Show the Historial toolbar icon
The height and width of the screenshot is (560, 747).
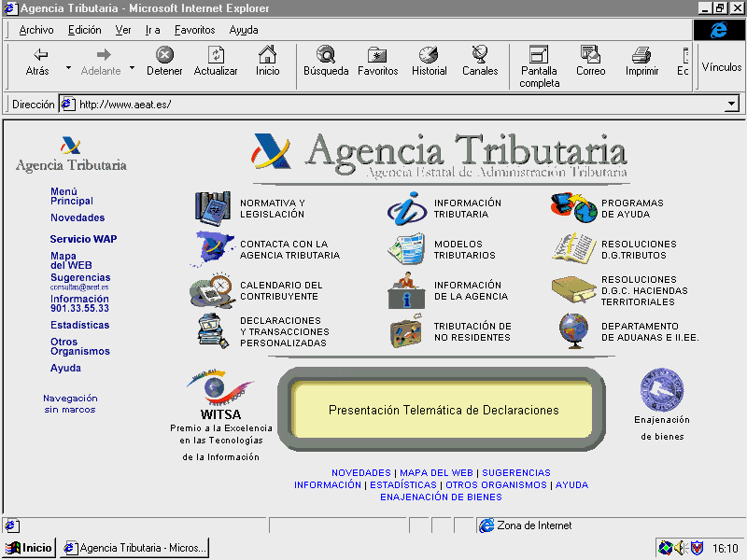[x=429, y=55]
